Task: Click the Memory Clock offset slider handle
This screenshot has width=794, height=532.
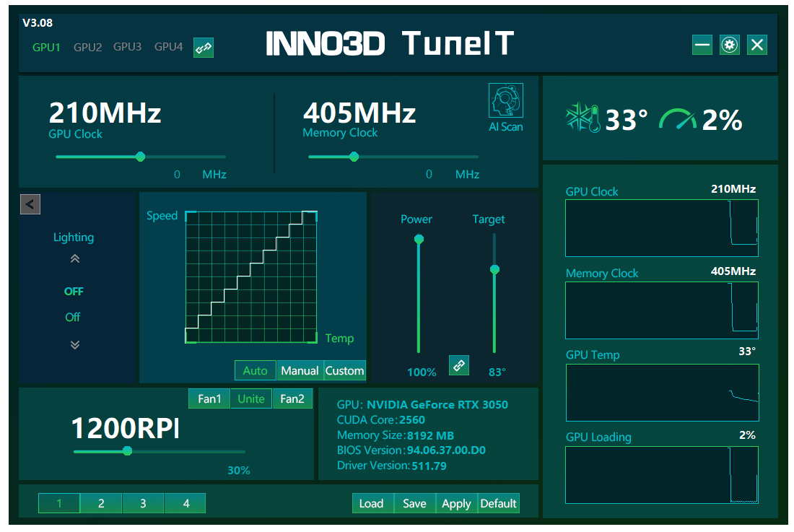Action: [354, 157]
